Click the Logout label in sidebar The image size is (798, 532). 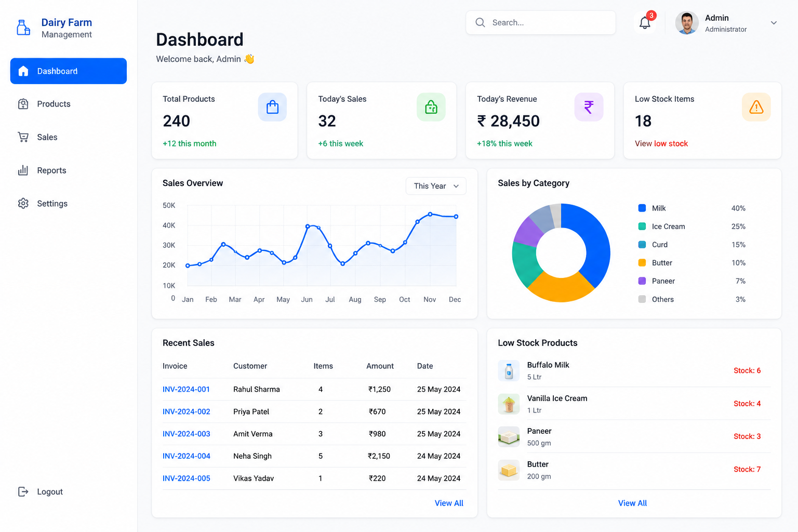pos(50,491)
